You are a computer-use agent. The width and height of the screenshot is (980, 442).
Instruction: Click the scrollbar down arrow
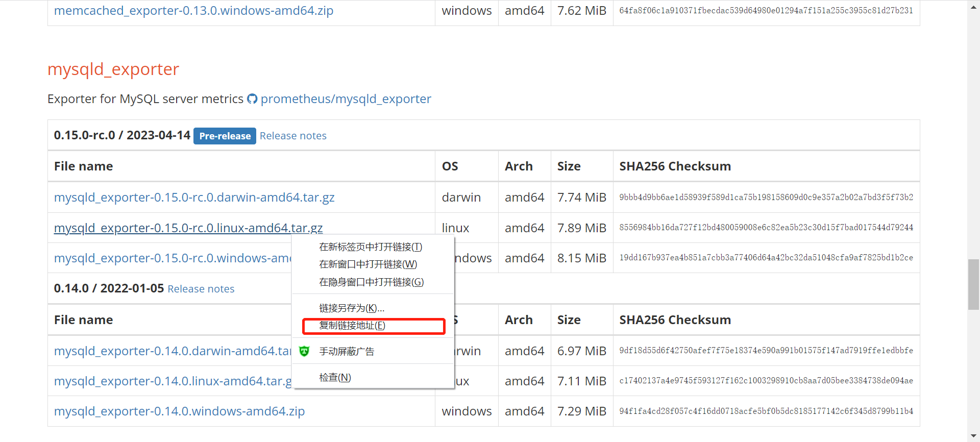coord(973,435)
